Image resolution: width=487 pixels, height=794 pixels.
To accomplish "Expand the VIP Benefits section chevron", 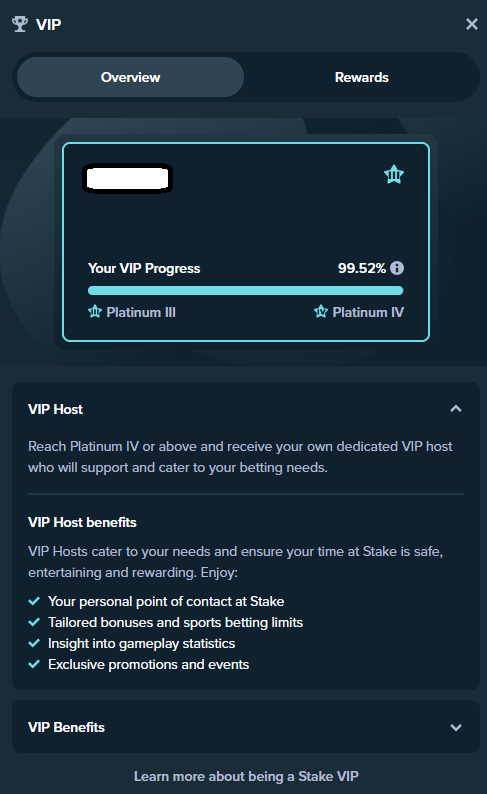I will 456,727.
